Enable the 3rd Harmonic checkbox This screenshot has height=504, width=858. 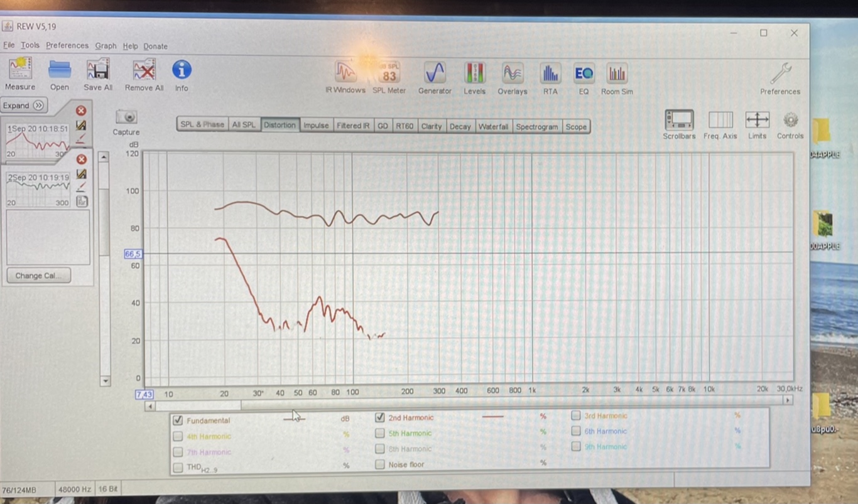click(576, 416)
